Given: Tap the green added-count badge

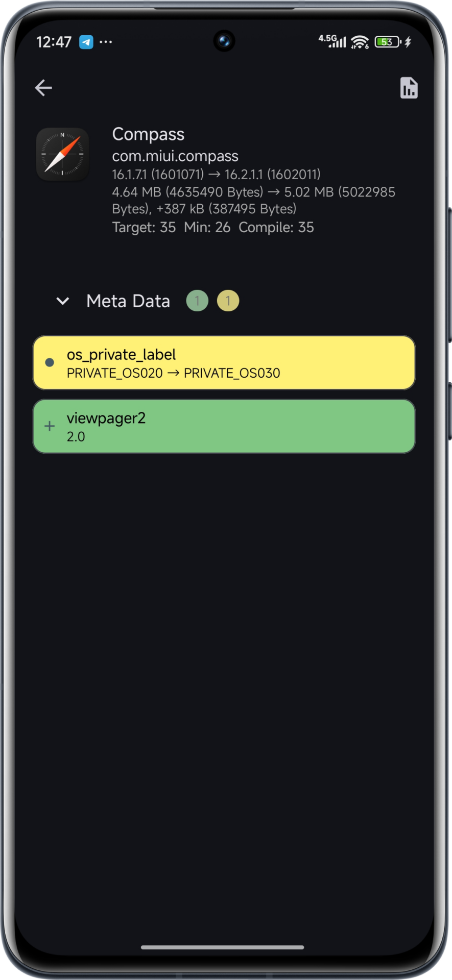Looking at the screenshot, I should pyautogui.click(x=197, y=301).
